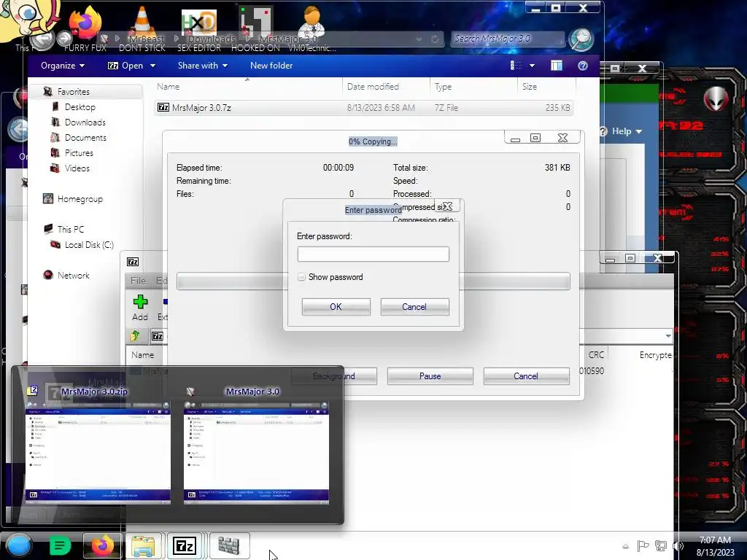This screenshot has height=560, width=747.
Task: Pause the copying operation
Action: [x=430, y=376]
